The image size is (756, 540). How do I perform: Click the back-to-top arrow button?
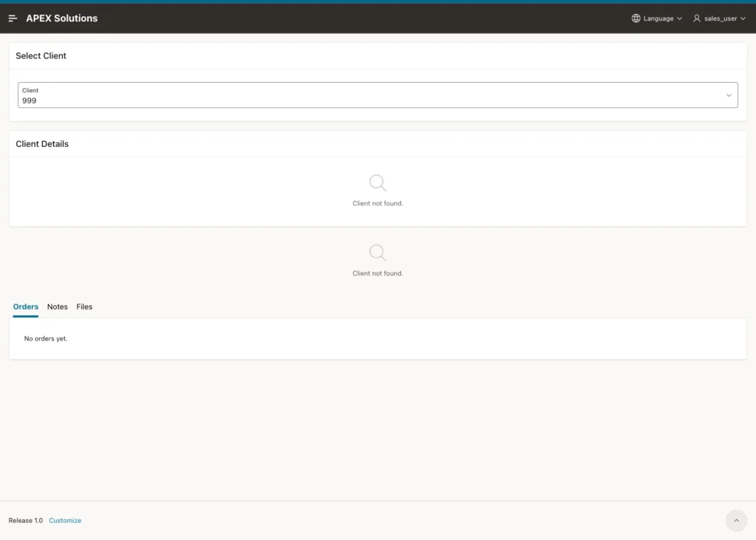(x=736, y=520)
